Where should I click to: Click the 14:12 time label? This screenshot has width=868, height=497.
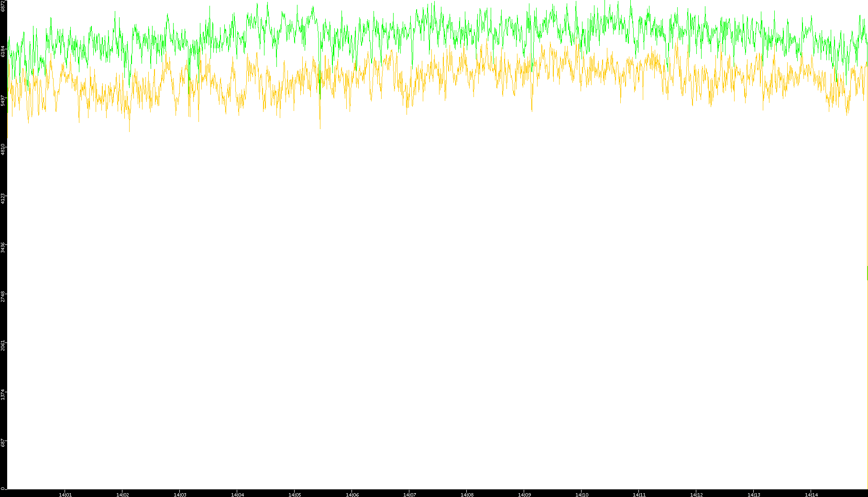pyautogui.click(x=696, y=495)
